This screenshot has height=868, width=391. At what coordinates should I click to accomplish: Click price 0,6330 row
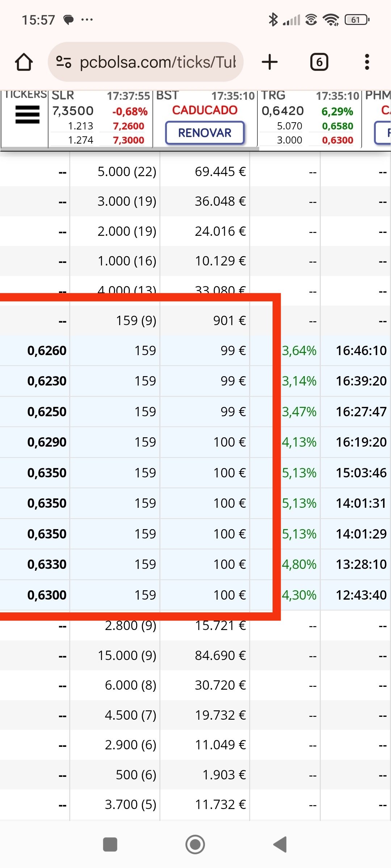click(x=47, y=564)
